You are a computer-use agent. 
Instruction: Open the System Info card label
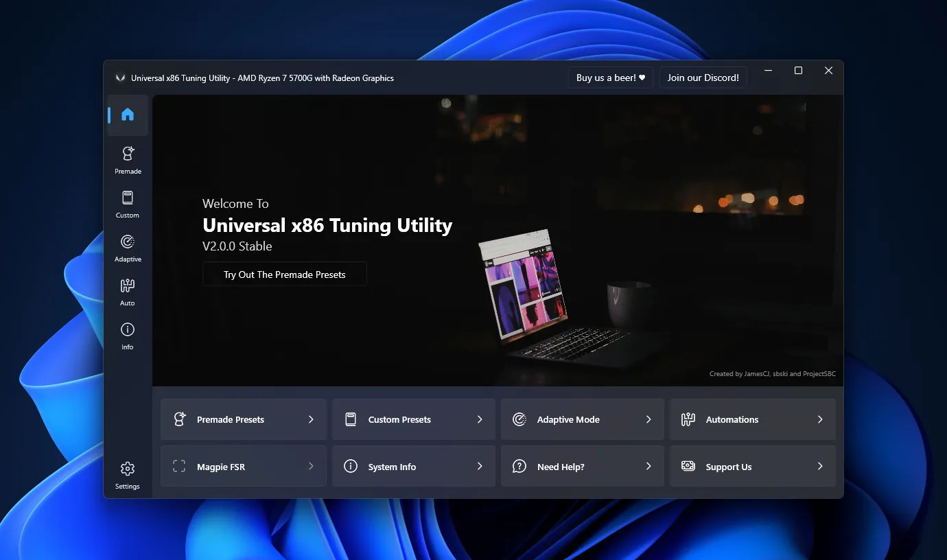click(x=392, y=467)
